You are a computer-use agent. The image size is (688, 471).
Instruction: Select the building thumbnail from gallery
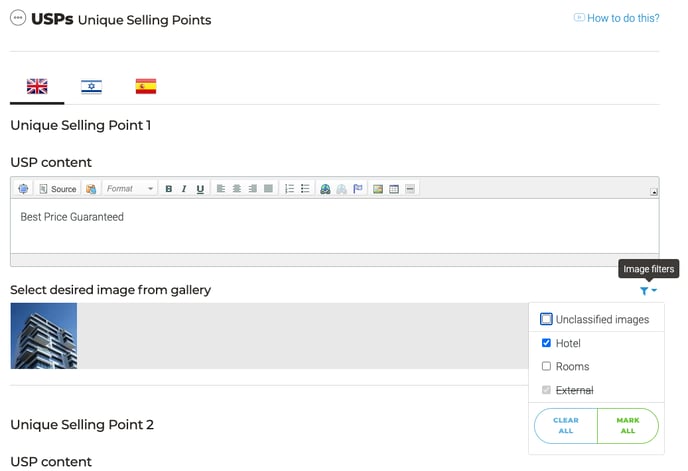point(44,336)
